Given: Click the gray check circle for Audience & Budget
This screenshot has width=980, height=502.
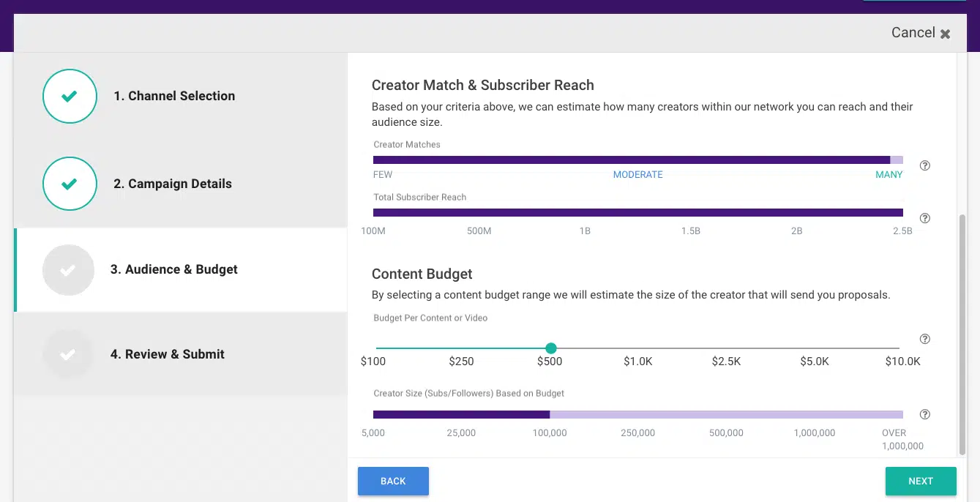Looking at the screenshot, I should (x=68, y=270).
